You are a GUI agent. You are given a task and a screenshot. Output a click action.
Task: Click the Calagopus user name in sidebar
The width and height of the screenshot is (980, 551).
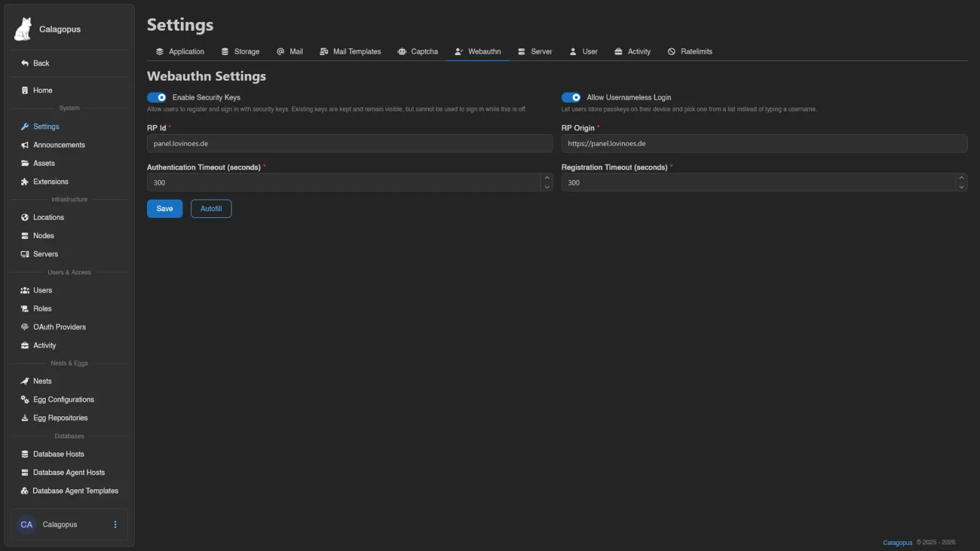click(x=60, y=525)
